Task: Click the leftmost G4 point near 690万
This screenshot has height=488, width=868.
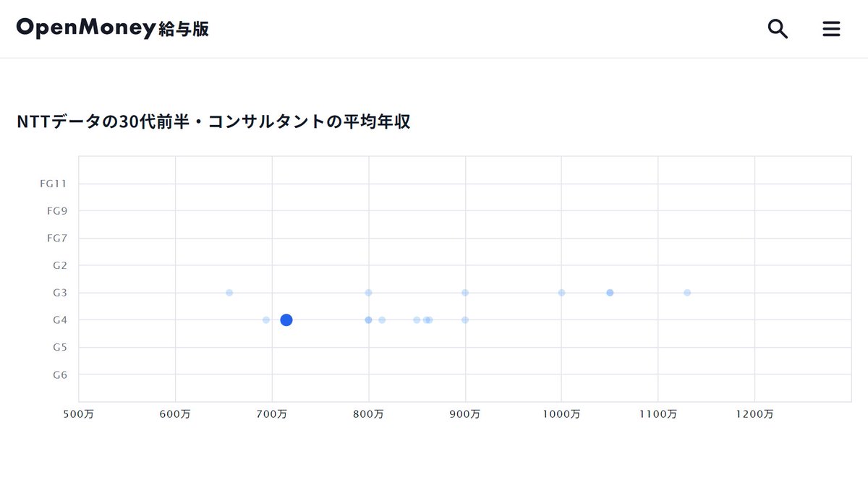Action: [266, 320]
